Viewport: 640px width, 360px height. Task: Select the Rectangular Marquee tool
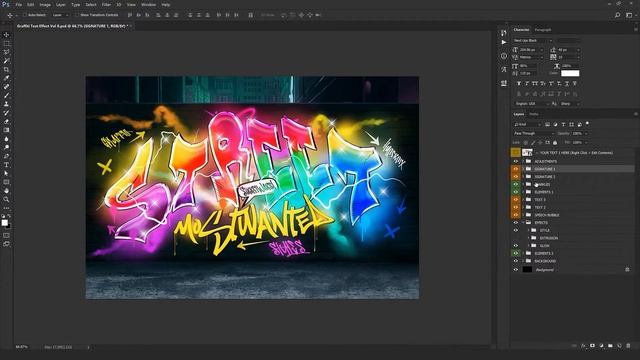pos(6,44)
